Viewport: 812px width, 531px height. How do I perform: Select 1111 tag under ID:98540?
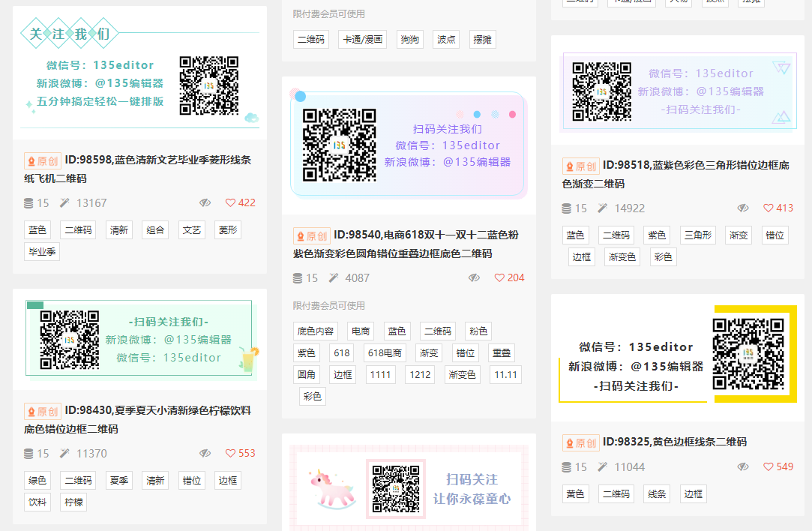(x=381, y=374)
